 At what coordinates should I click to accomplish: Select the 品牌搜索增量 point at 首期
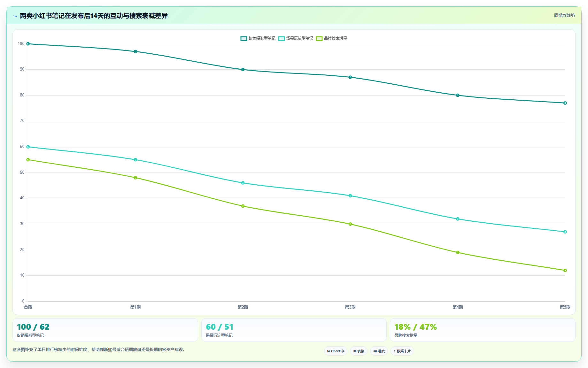tap(28, 160)
